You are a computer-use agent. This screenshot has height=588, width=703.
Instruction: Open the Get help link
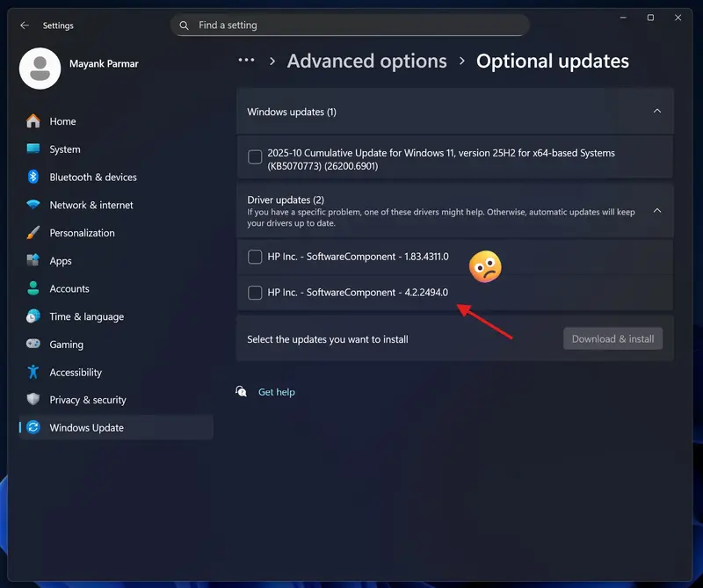coord(277,392)
